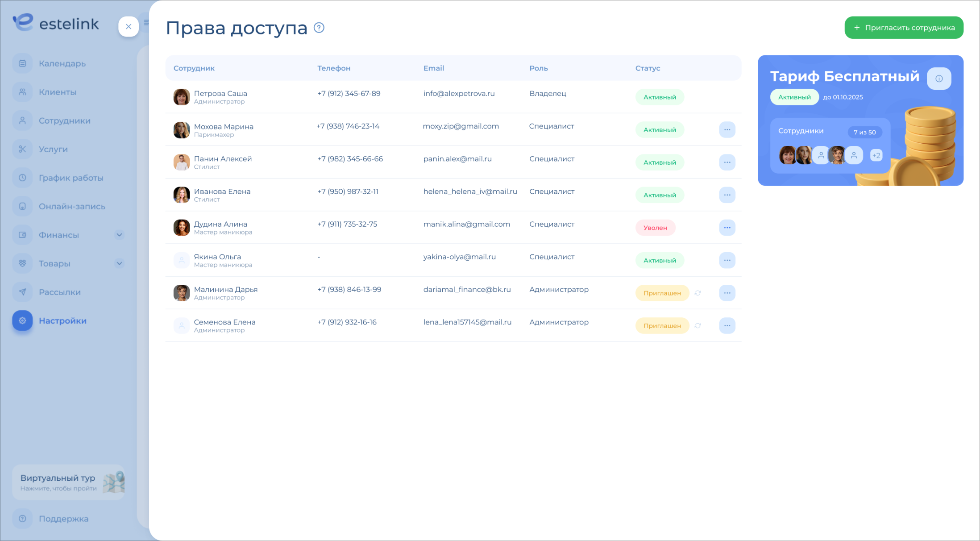Open Онлайн-запись section

[x=72, y=206]
